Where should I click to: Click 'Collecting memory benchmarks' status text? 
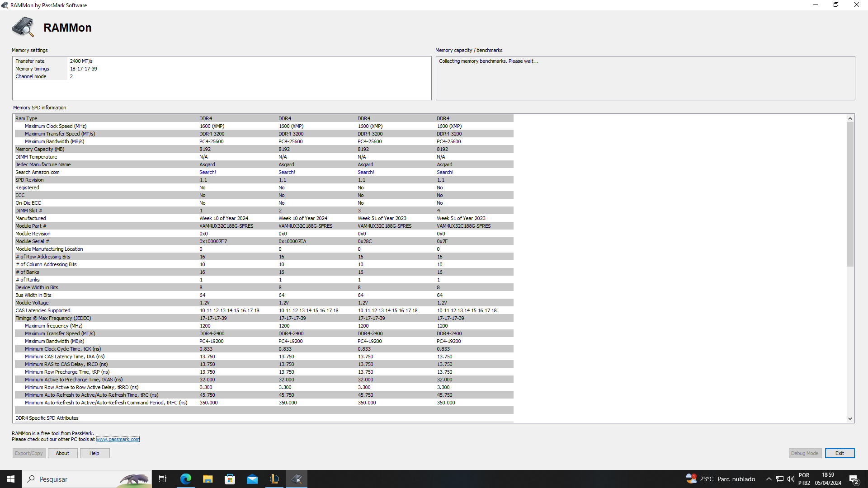click(489, 61)
